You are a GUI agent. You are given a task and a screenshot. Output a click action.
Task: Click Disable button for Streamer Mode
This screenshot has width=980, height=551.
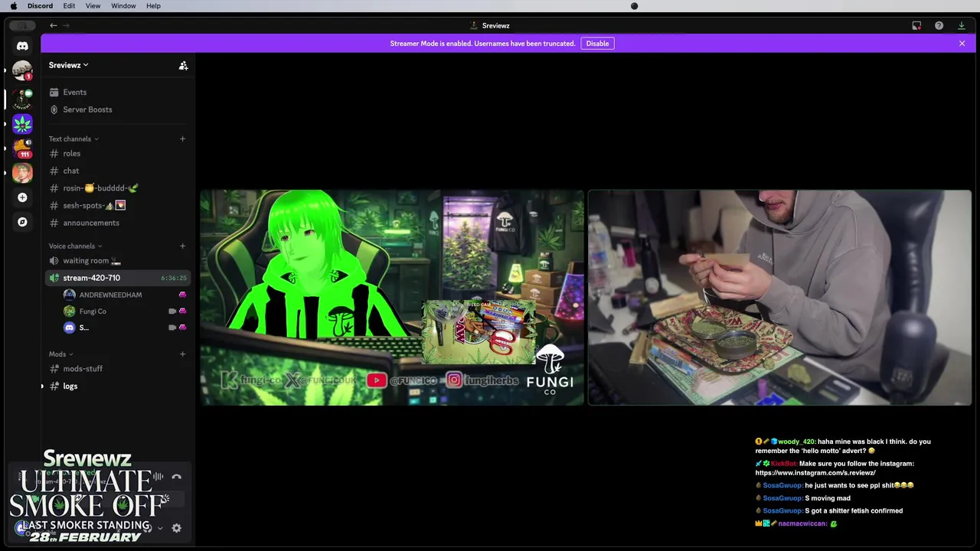pyautogui.click(x=597, y=44)
